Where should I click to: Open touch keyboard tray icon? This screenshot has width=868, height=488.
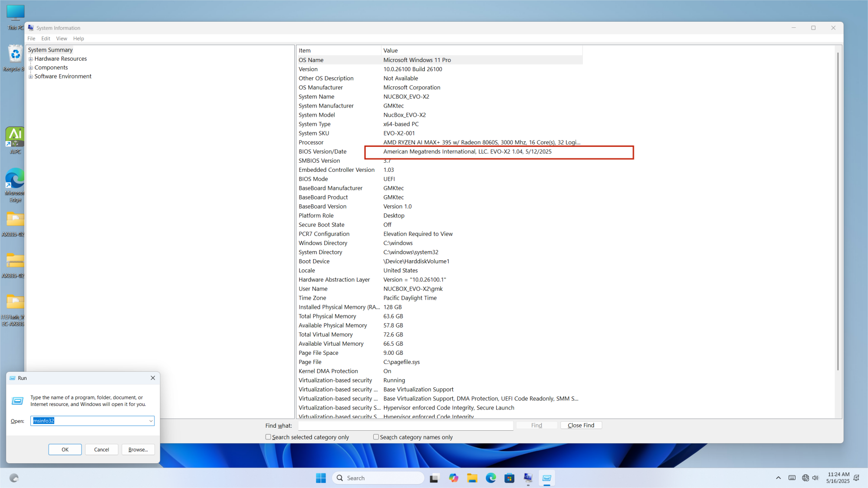click(792, 478)
